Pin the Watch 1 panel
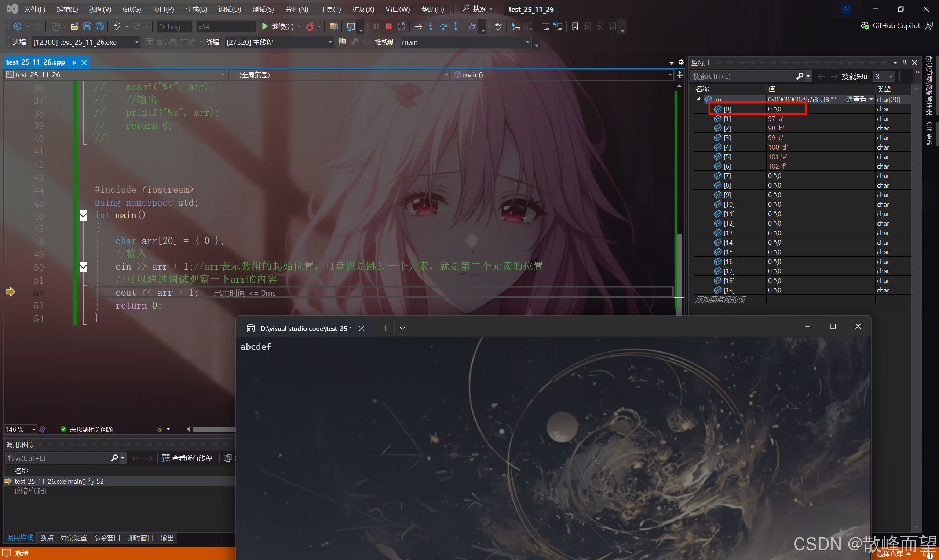The image size is (939, 560). point(905,62)
